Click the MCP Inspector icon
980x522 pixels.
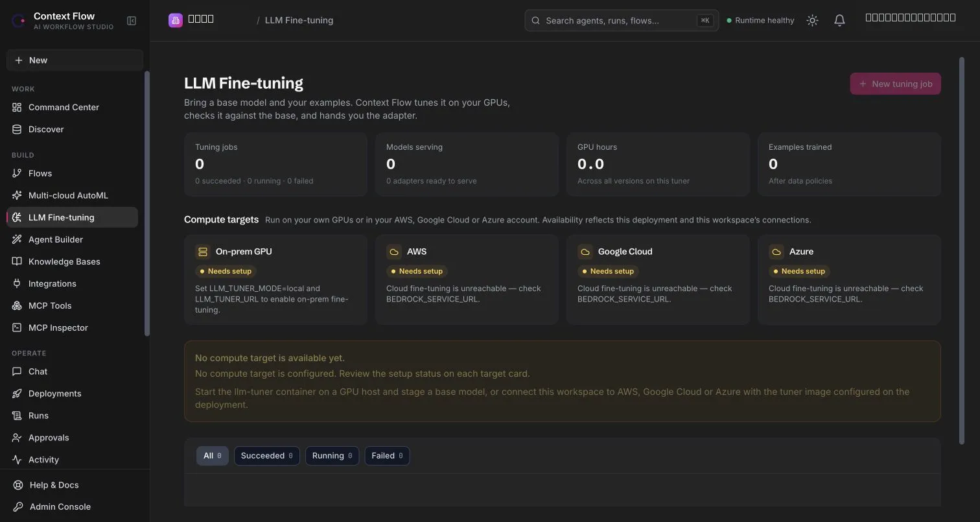[x=17, y=327]
